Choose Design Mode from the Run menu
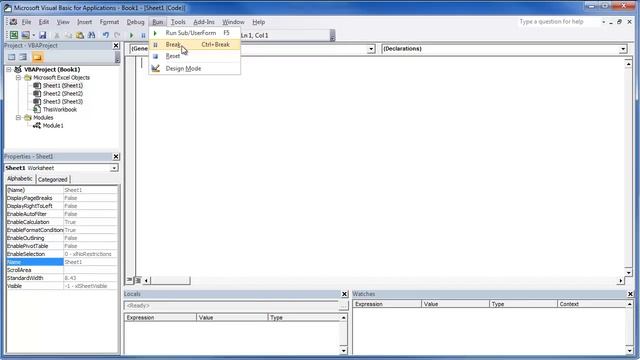The height and width of the screenshot is (360, 640). pyautogui.click(x=195, y=69)
